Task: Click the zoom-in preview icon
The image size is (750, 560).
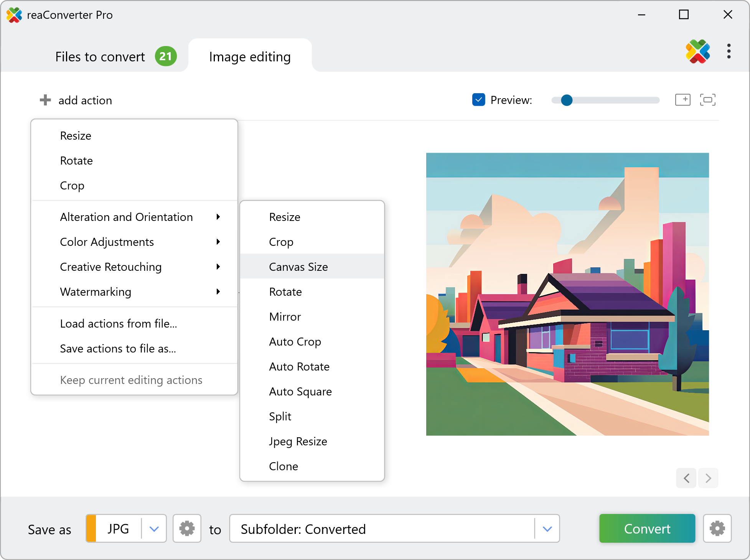Action: click(x=682, y=100)
